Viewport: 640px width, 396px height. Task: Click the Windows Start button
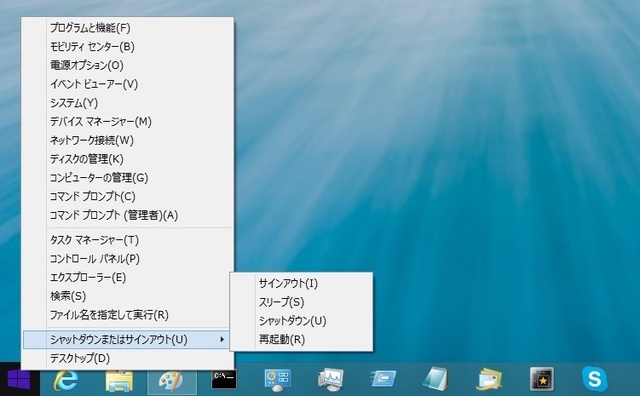pos(19,379)
